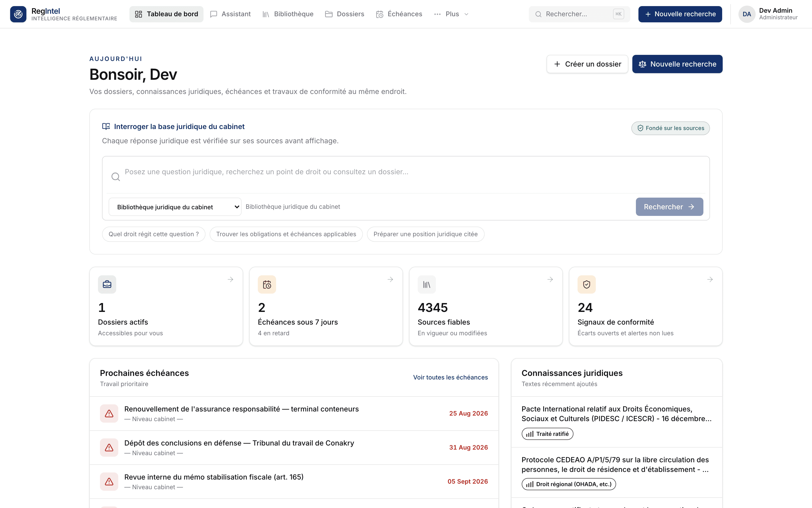Screen dimensions: 812x508
Task: Open the Tableau de bord tab
Action: 166,14
